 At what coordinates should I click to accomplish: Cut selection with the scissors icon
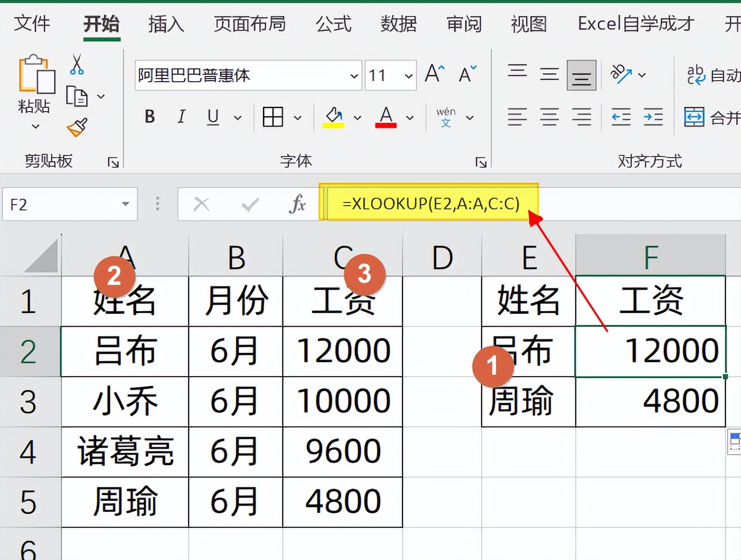[76, 65]
